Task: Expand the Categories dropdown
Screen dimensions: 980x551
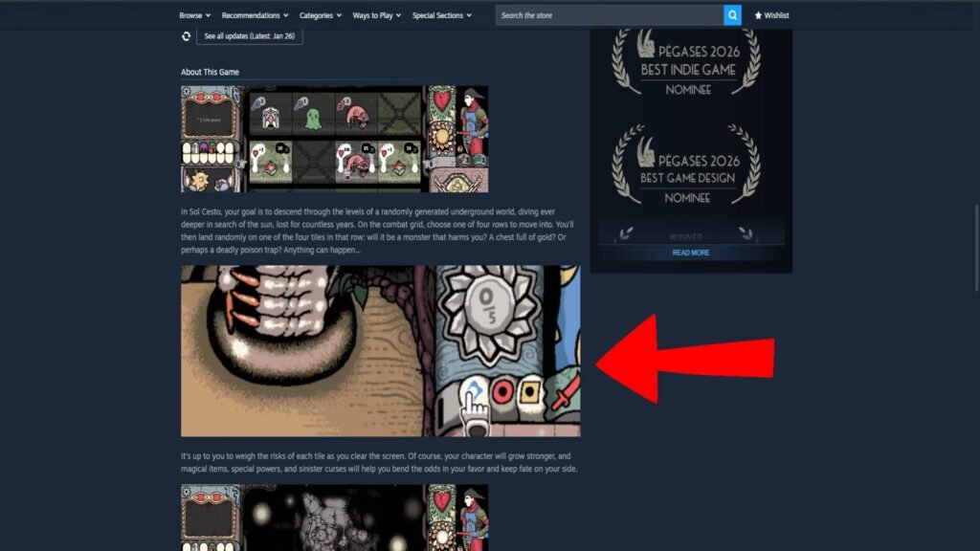Action: click(320, 15)
